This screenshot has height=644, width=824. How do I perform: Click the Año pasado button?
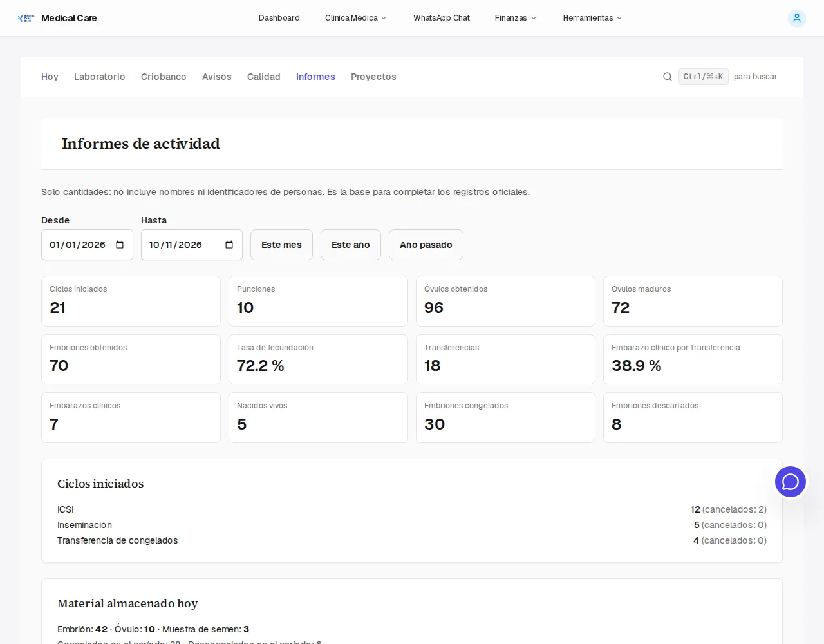(426, 245)
